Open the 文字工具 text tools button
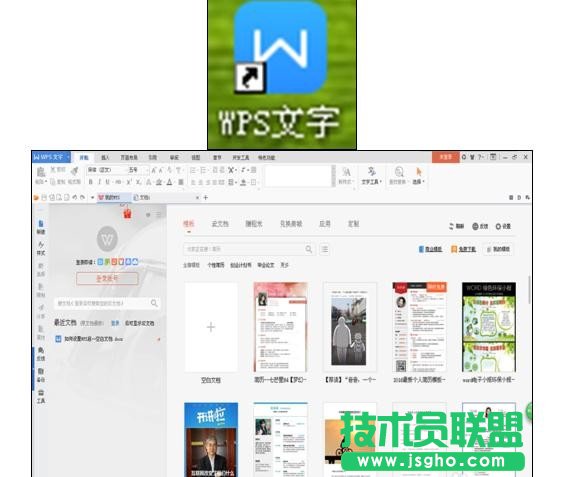Screen dimensions: 568x477 pos(371,176)
